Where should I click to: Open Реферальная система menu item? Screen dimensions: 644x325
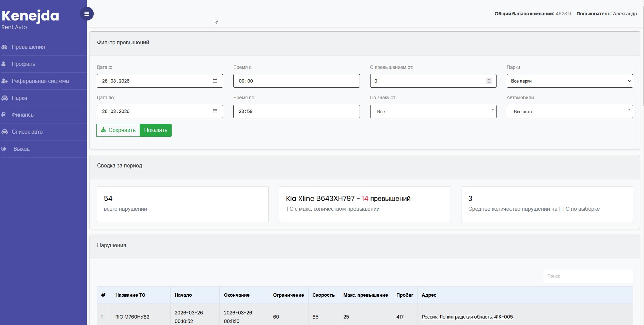(x=40, y=81)
